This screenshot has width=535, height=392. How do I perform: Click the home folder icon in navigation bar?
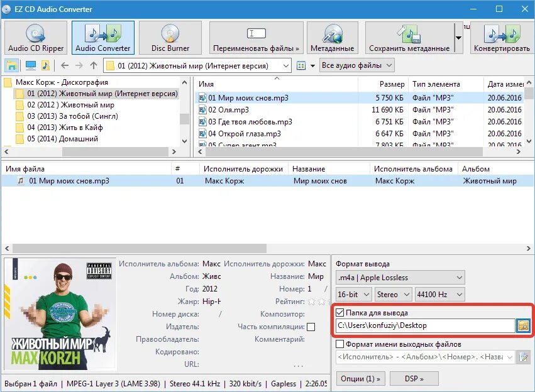point(11,65)
